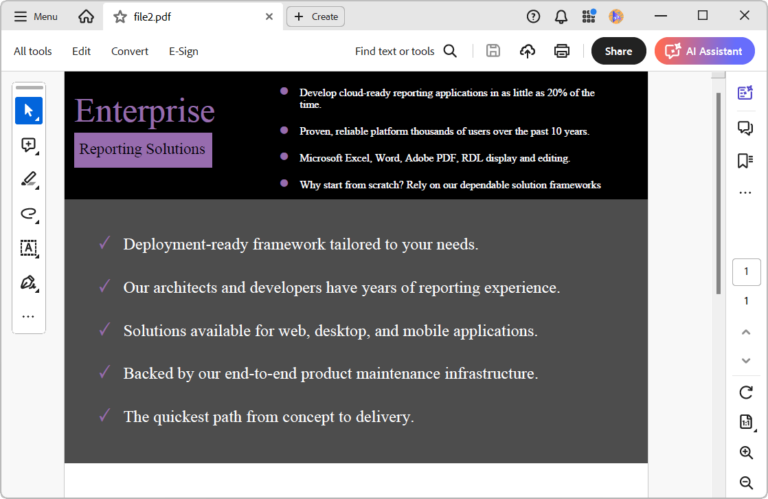
Task: Zoom out with magnifier minus icon
Action: [x=745, y=482]
